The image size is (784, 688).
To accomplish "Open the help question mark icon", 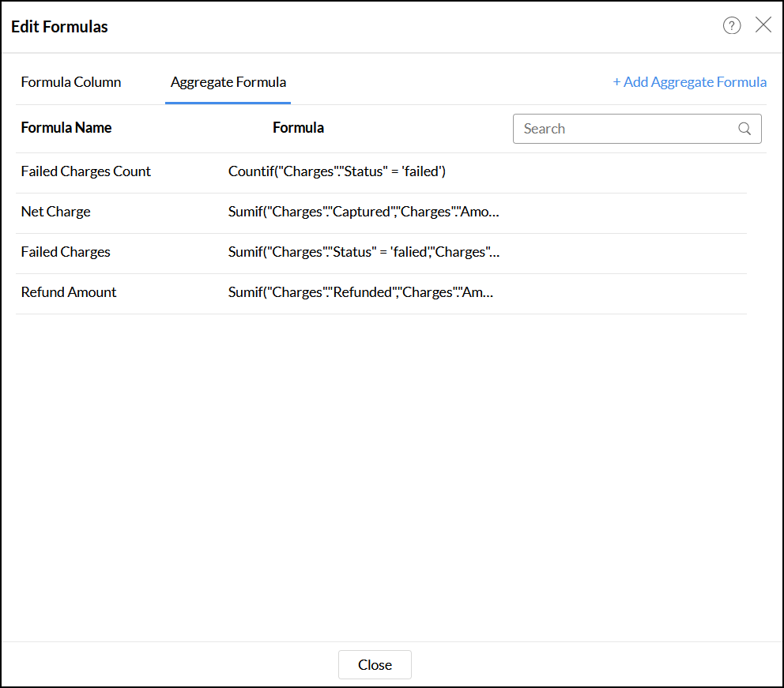I will [x=732, y=26].
